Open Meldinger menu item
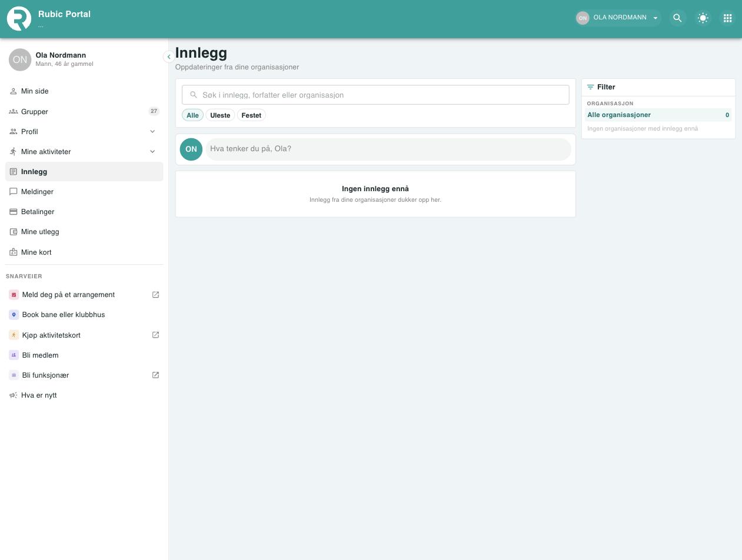The height and width of the screenshot is (560, 742). (84, 192)
